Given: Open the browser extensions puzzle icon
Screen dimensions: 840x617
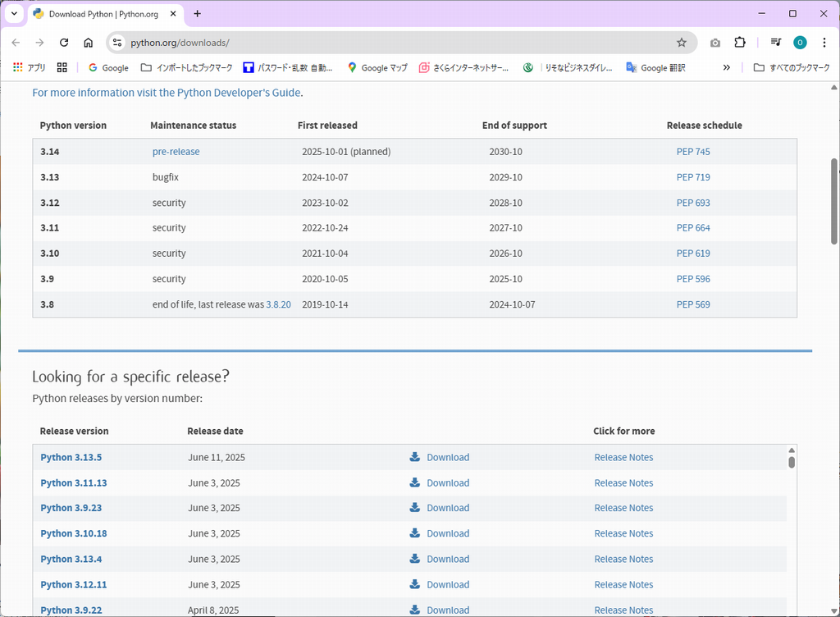Looking at the screenshot, I should tap(740, 43).
